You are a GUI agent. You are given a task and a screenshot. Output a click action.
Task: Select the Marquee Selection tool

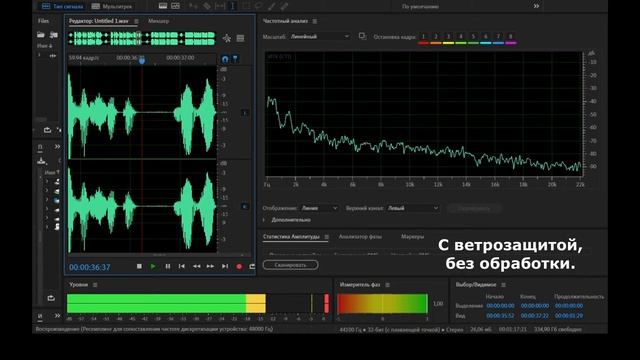pyautogui.click(x=246, y=6)
